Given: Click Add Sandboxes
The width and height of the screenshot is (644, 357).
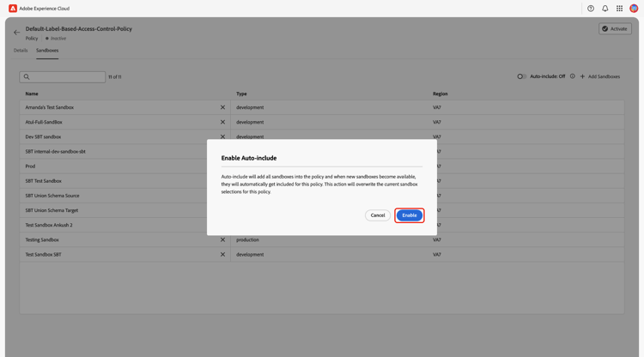Looking at the screenshot, I should [x=600, y=76].
